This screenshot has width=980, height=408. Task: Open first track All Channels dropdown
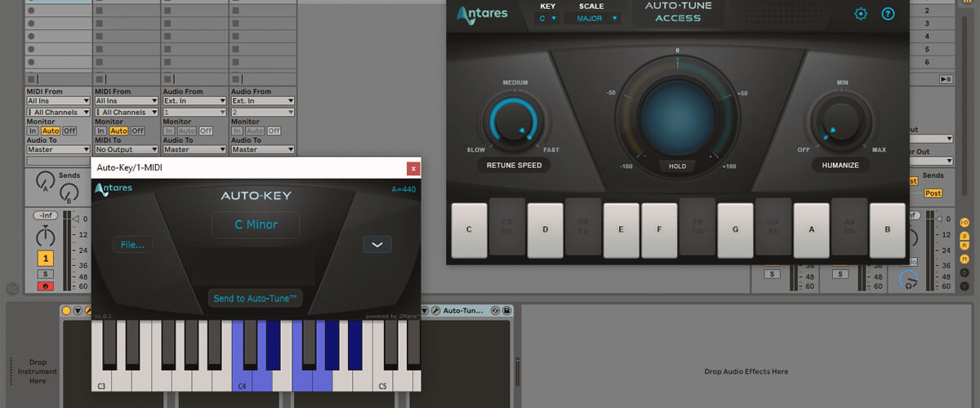coord(58,112)
